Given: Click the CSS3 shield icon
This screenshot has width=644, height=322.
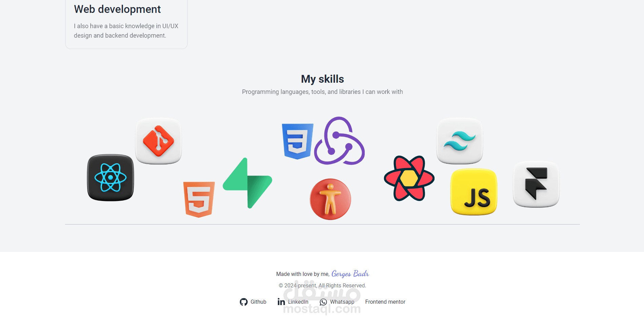Looking at the screenshot, I should [x=298, y=141].
